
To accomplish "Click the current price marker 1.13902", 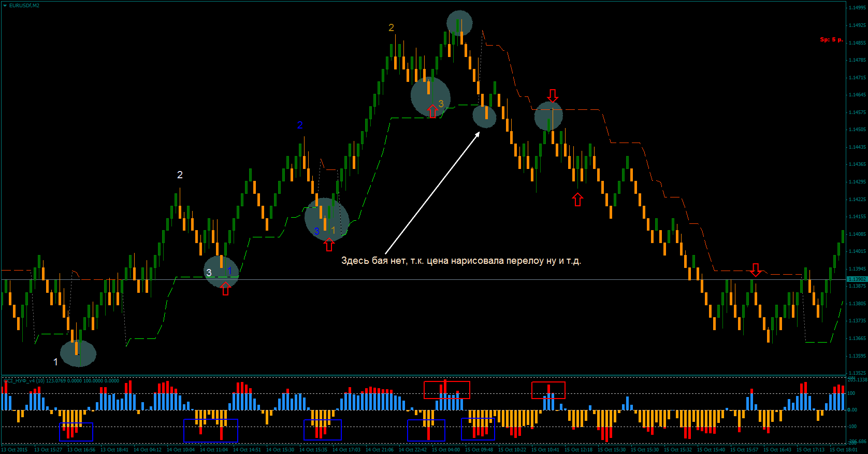I will pyautogui.click(x=857, y=279).
